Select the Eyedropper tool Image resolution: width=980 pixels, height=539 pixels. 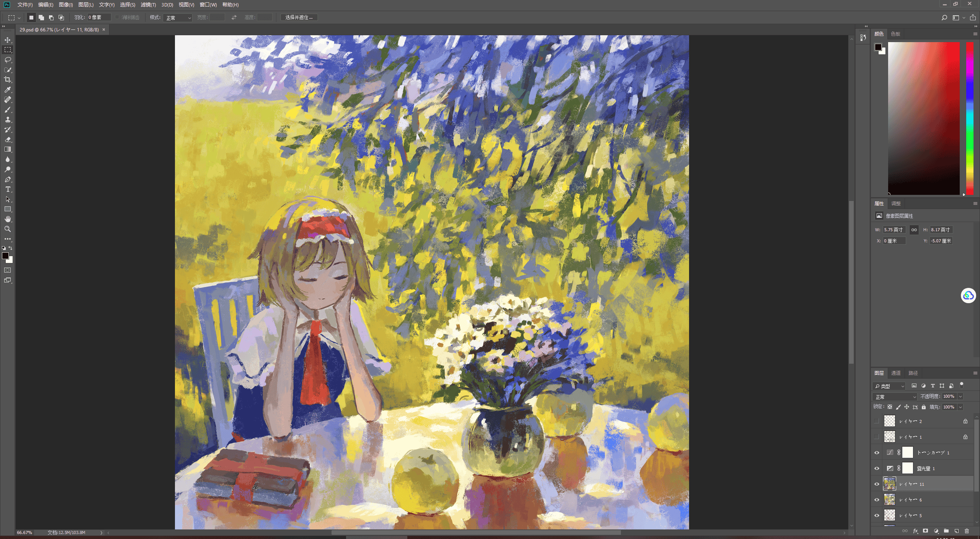point(8,90)
